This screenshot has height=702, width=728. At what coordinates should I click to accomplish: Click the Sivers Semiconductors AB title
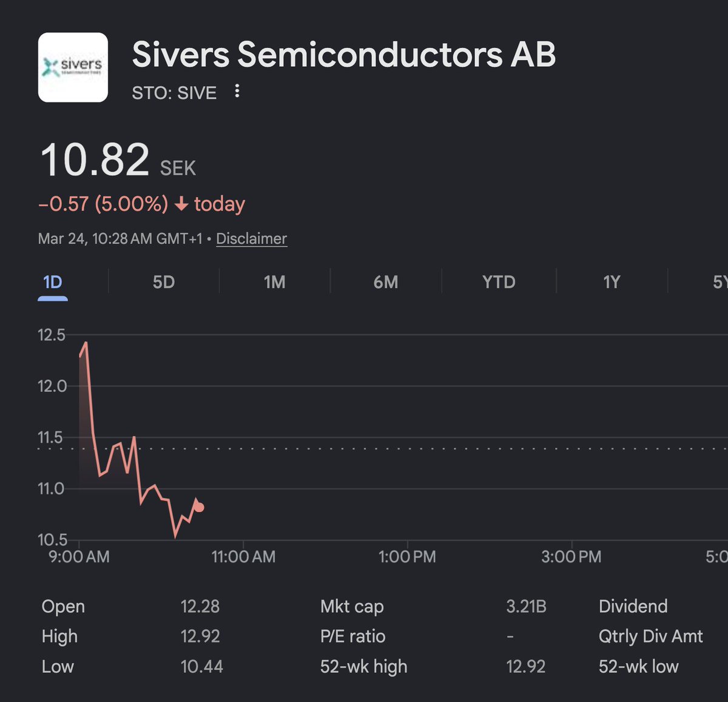click(343, 55)
